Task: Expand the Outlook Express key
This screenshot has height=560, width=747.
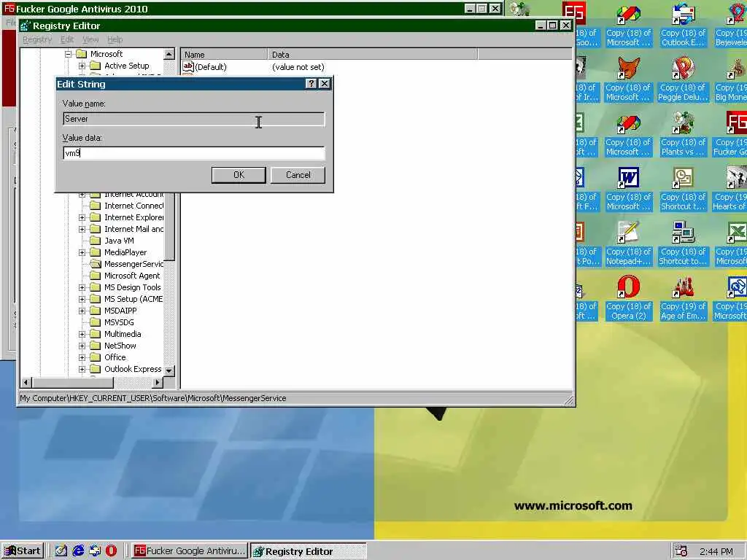Action: (82, 369)
